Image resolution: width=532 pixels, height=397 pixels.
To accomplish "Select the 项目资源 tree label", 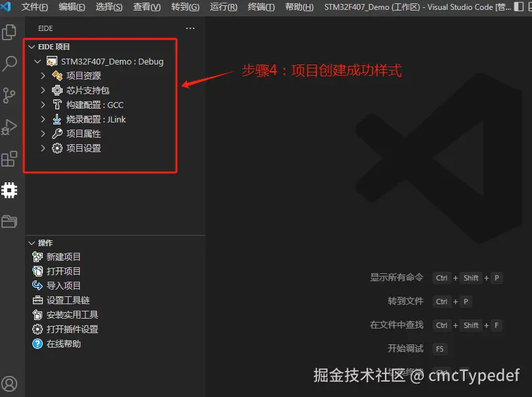I will coord(84,76).
